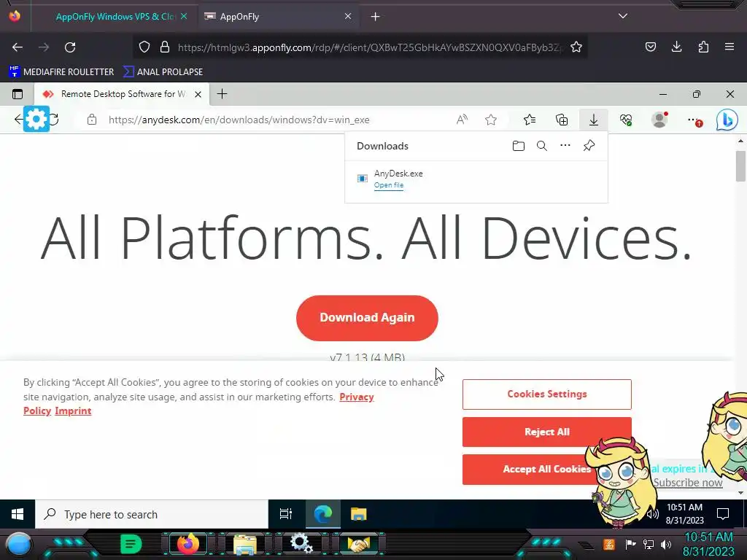Screen dimensions: 747x560
Task: Open gears settings app on host taskbar
Action: (x=301, y=544)
